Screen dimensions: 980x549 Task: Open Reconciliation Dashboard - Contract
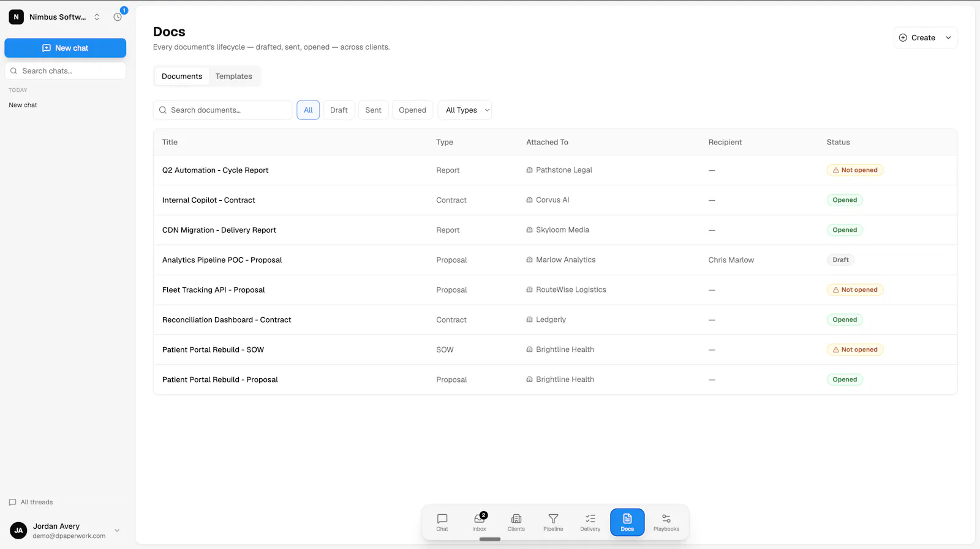click(x=227, y=319)
